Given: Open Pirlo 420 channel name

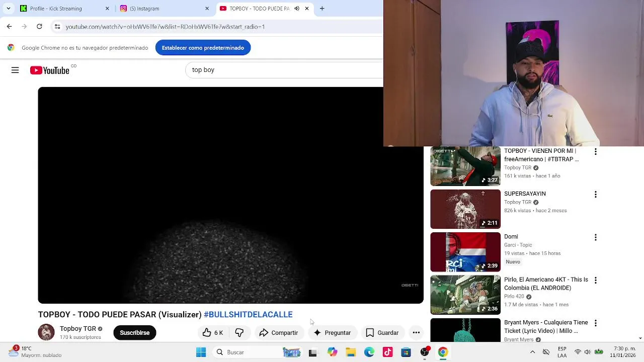Looking at the screenshot, I should point(514,297).
